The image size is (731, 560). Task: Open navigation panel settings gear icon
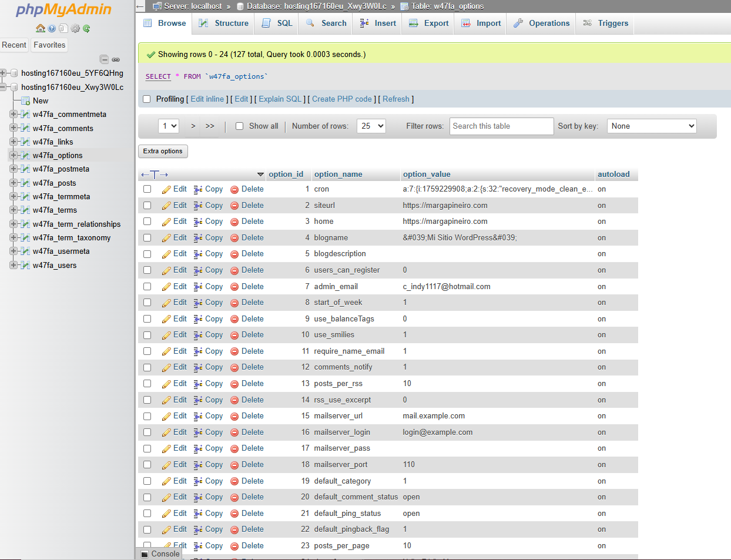75,28
